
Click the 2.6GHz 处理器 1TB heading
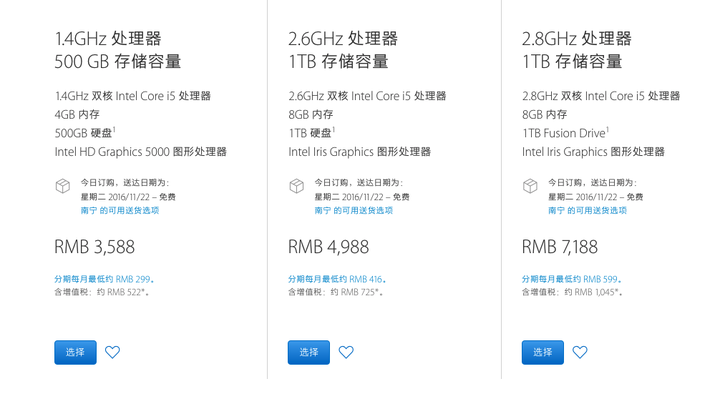click(x=343, y=50)
